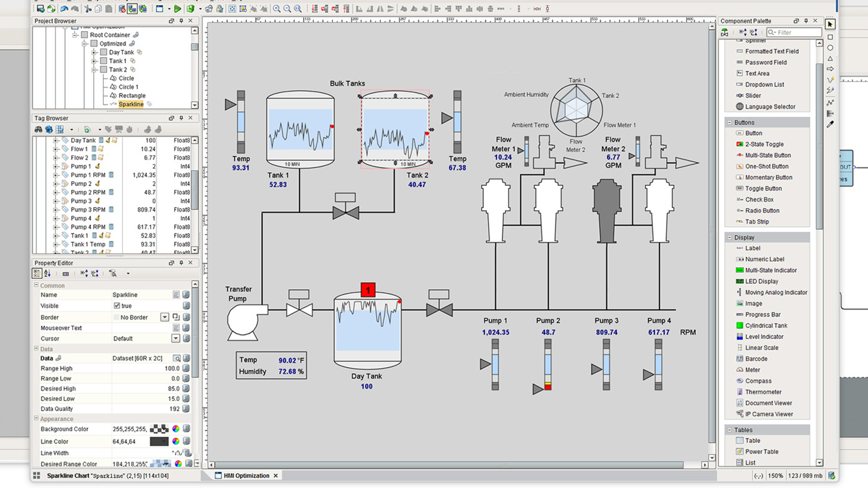Screen dimensions: 868x488
Task: Click the new tag icon in Tag Browser
Action: pyautogui.click(x=88, y=130)
